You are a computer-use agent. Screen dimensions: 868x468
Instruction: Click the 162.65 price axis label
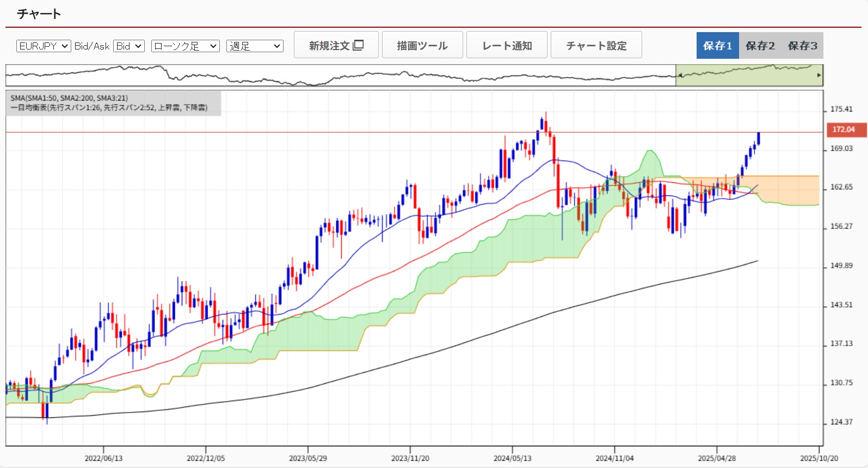point(841,187)
